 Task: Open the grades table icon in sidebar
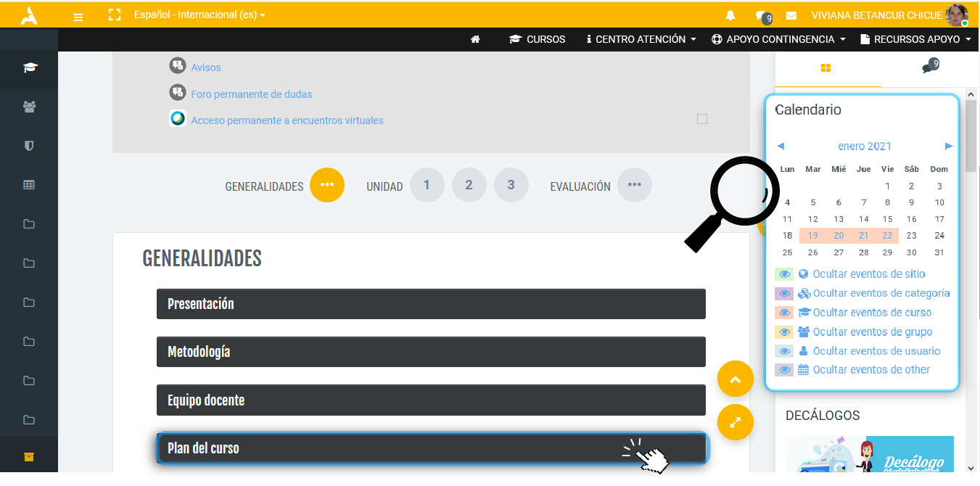pyautogui.click(x=29, y=185)
